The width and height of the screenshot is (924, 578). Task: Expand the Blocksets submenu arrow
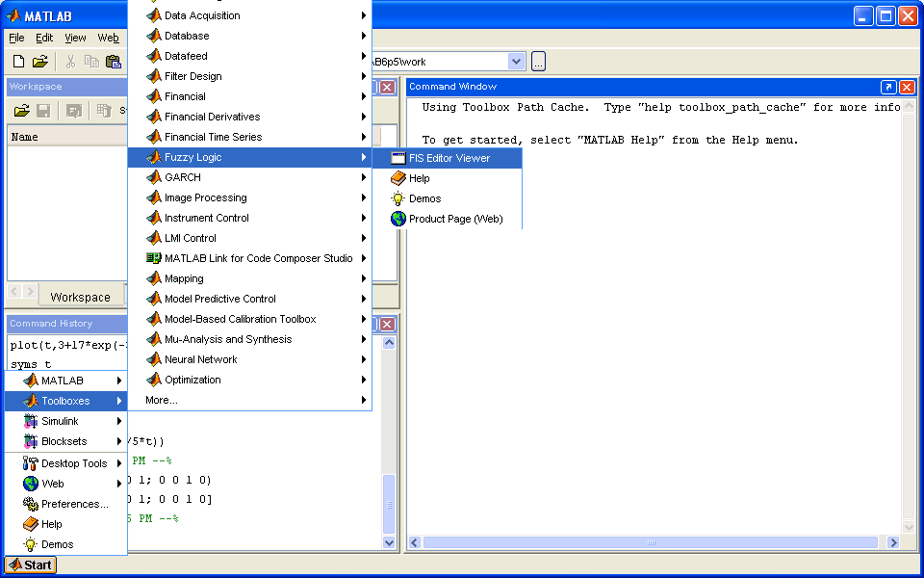click(119, 441)
